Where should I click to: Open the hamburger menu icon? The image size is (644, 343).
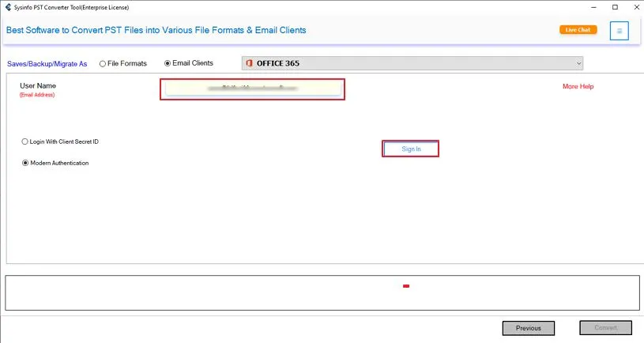tap(619, 31)
